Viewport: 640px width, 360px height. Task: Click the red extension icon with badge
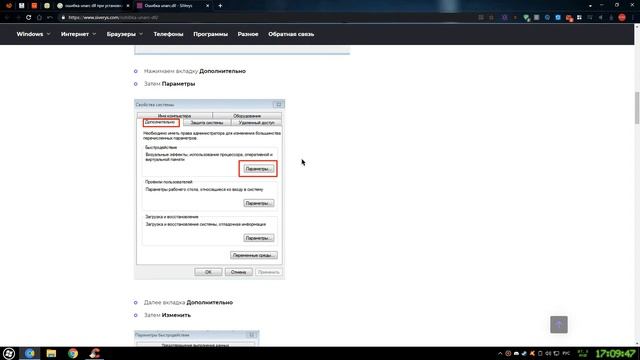(569, 18)
